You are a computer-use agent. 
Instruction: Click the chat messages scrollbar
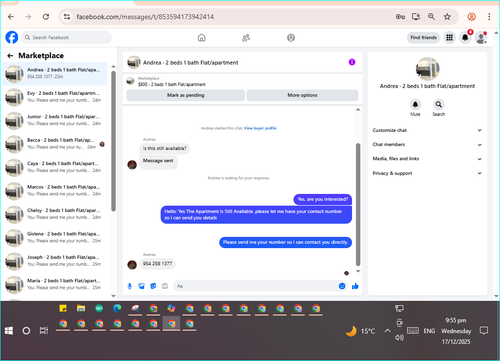tap(358, 204)
